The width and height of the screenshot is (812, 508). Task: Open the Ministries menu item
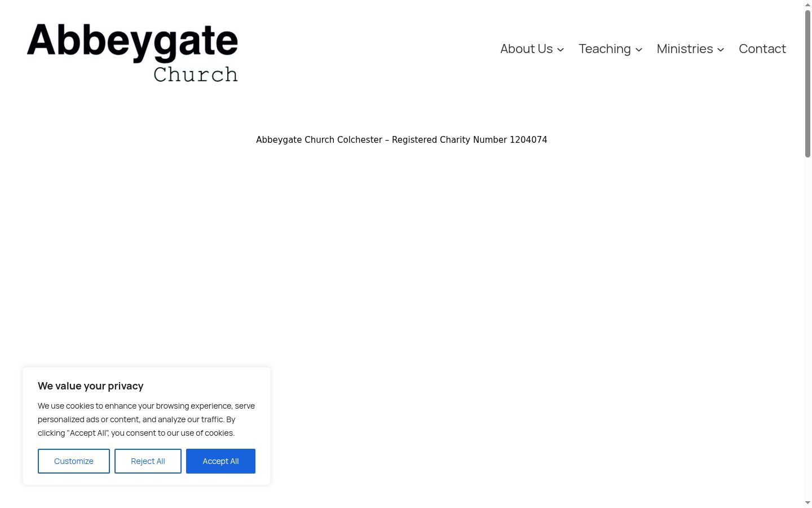(685, 49)
